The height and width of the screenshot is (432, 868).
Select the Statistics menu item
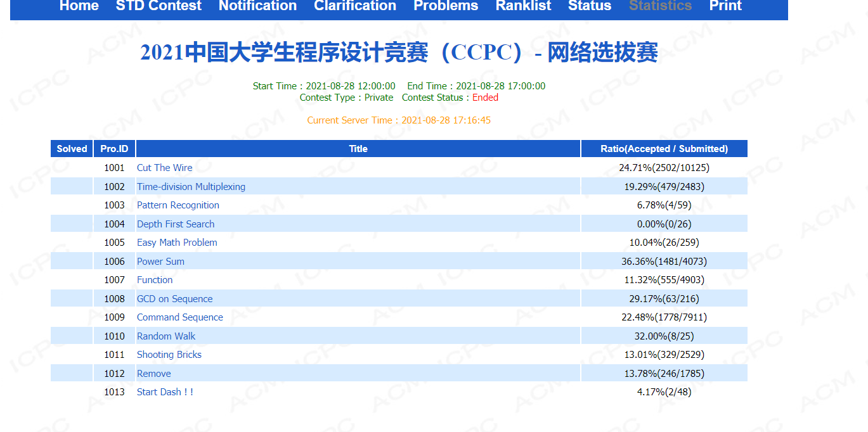pyautogui.click(x=660, y=6)
